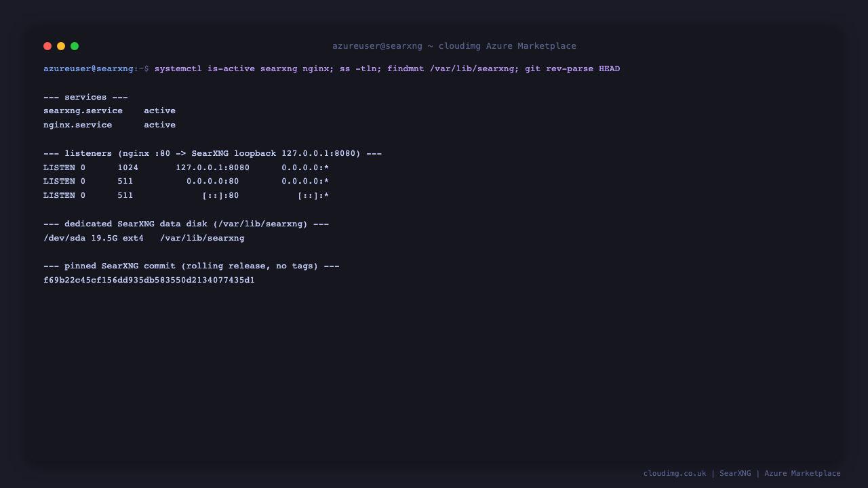The height and width of the screenshot is (488, 868).
Task: Click the '0.0.0.0:80' listener address
Action: tap(212, 182)
